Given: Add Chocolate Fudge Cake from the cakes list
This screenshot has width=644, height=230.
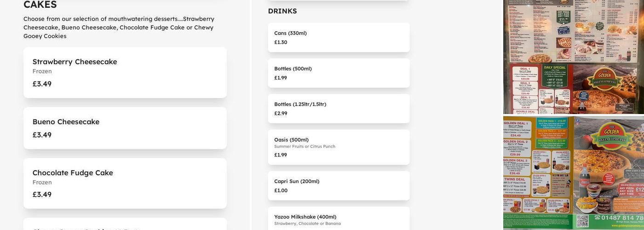Looking at the screenshot, I should click(x=125, y=183).
